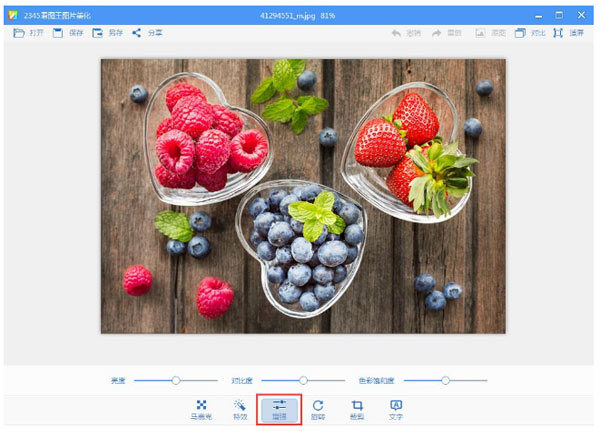Redo the edit with 重做 arrow
The image size is (600, 431).
click(x=446, y=33)
